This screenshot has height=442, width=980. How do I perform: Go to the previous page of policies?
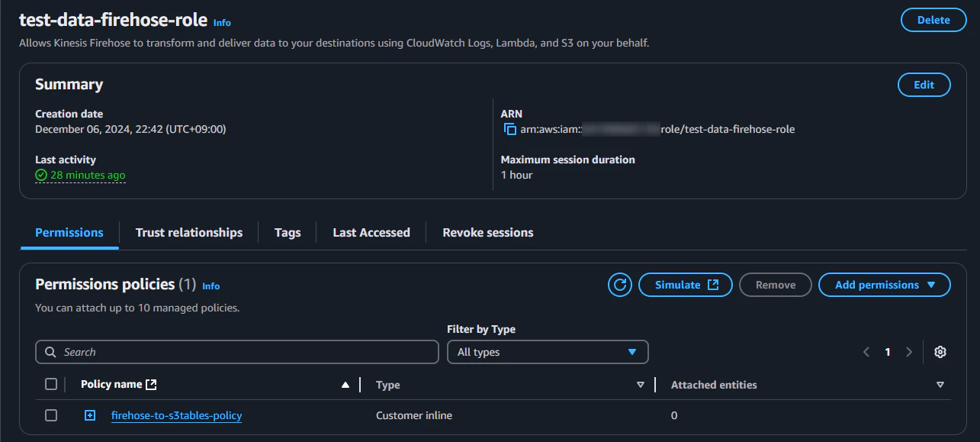pos(866,352)
